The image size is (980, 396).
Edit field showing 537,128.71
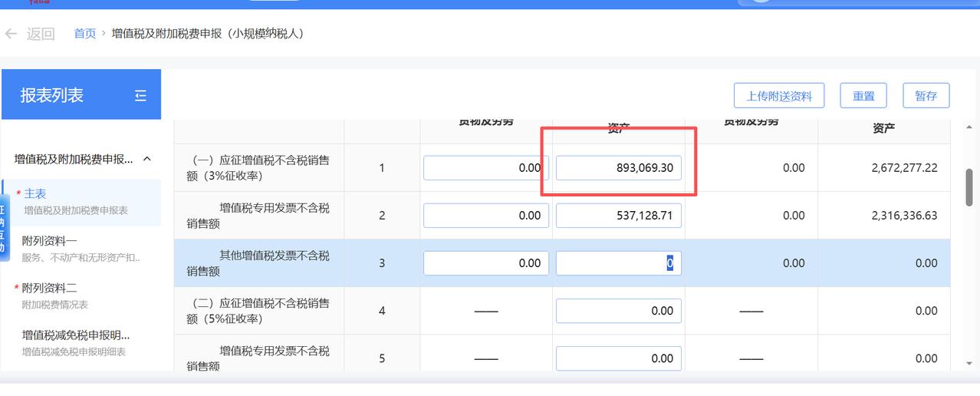[619, 216]
